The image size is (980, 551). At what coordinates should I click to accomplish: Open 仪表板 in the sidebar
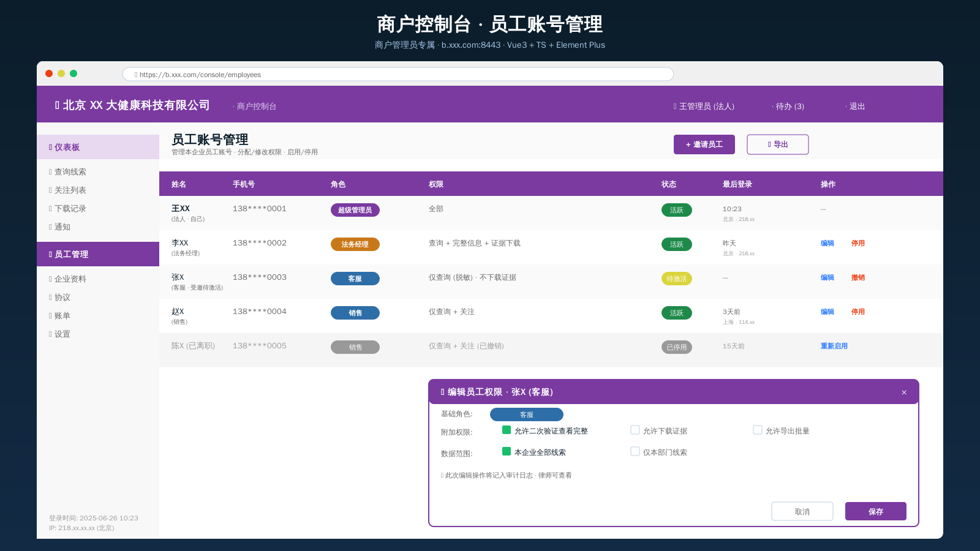click(98, 147)
